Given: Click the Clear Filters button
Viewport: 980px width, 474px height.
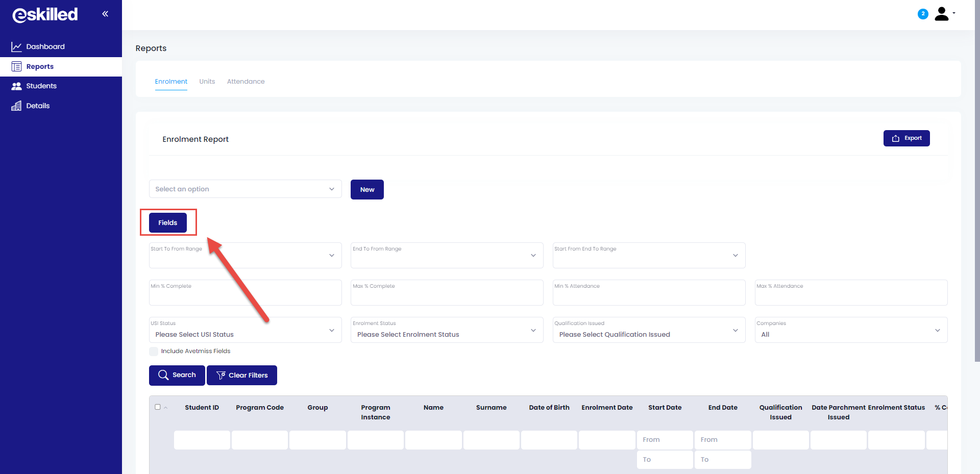Looking at the screenshot, I should (242, 376).
